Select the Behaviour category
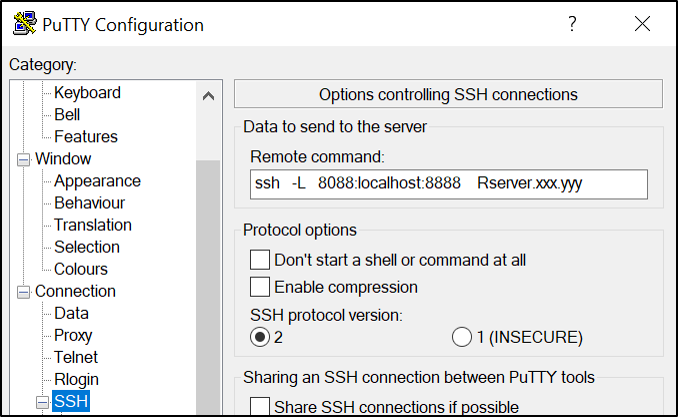Screen dimensions: 678x417 point(90,203)
